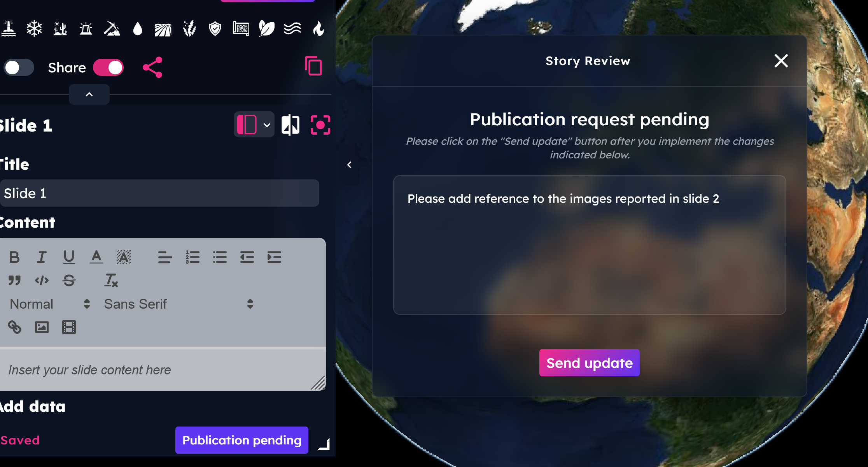
Task: Open the slide layout dropdown
Action: point(254,125)
